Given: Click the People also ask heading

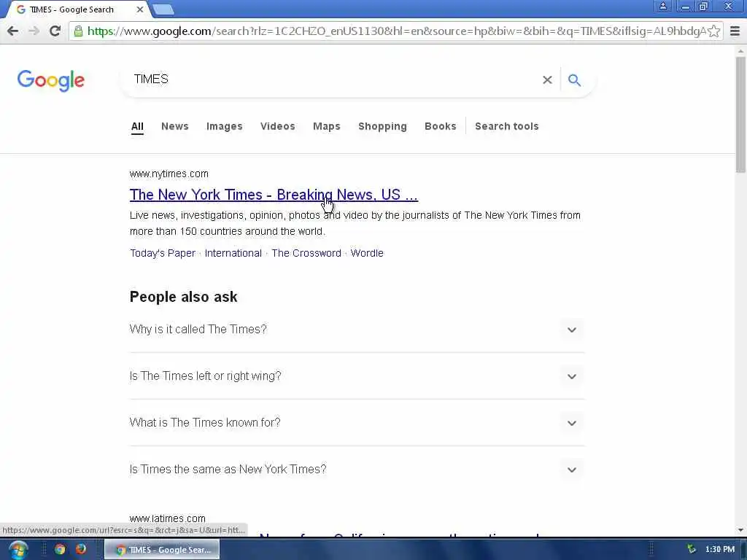Looking at the screenshot, I should pyautogui.click(x=183, y=297).
